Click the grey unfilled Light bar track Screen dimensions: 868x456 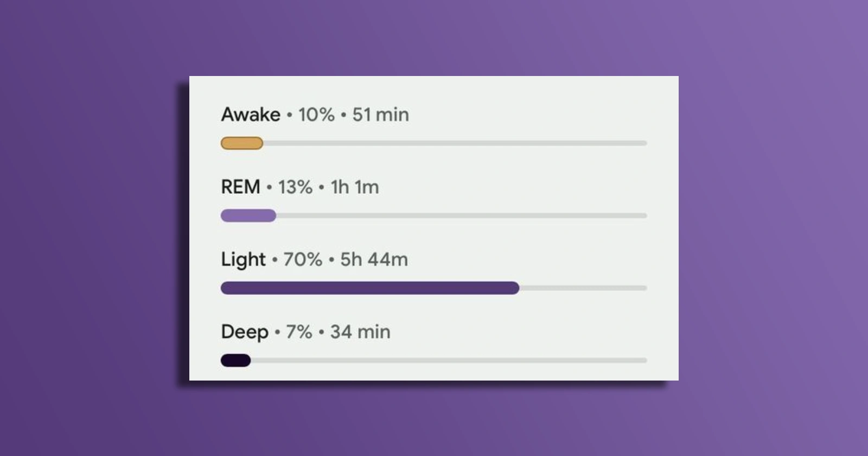583,288
